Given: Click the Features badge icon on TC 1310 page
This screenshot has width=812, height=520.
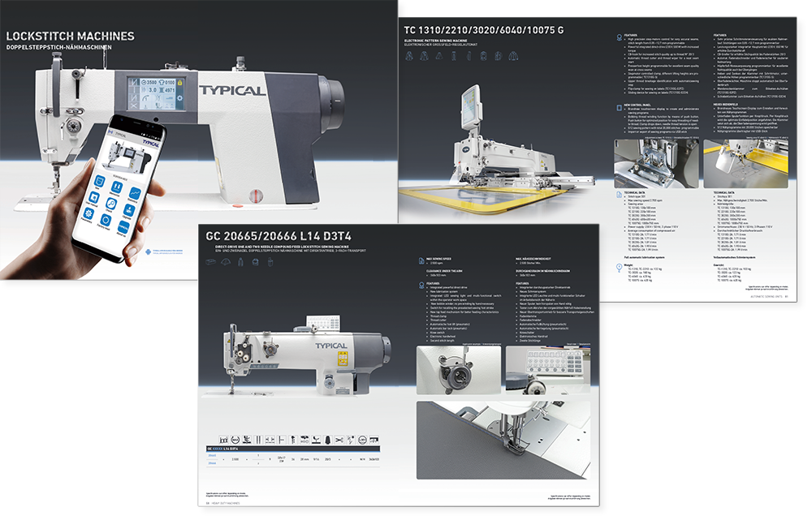Looking at the screenshot, I should pyautogui.click(x=620, y=37).
